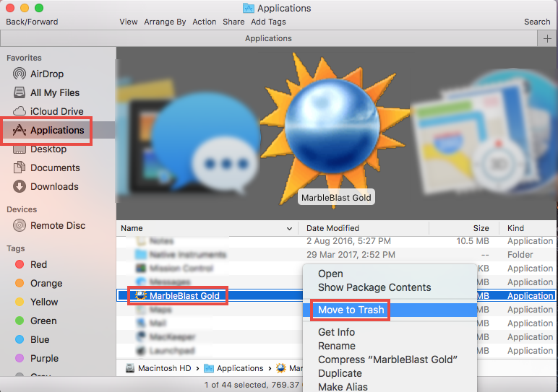Open Arrange By in the toolbar
The width and height of the screenshot is (558, 392).
coord(165,22)
